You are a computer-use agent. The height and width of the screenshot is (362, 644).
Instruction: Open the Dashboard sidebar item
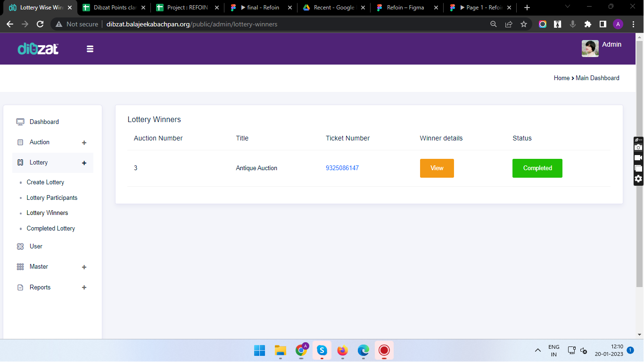(44, 122)
